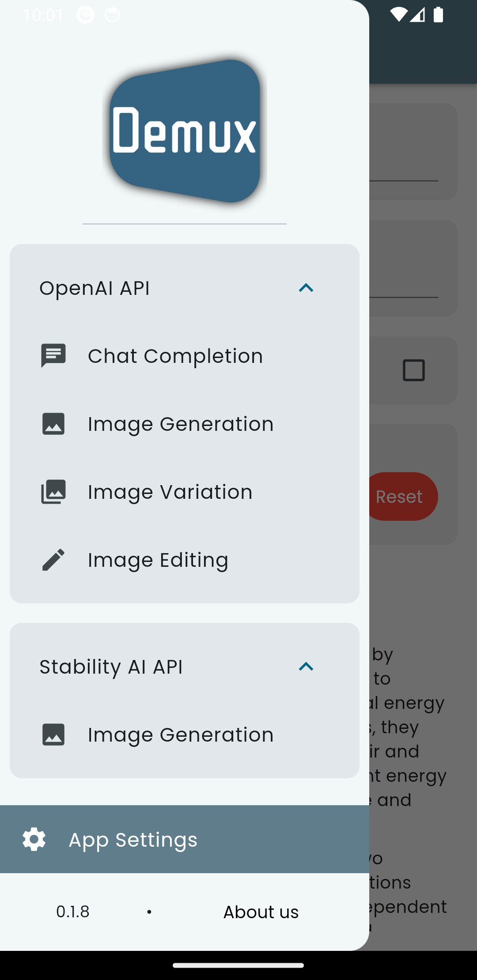Select Image Variation menu entry
The image size is (477, 980).
coord(170,492)
